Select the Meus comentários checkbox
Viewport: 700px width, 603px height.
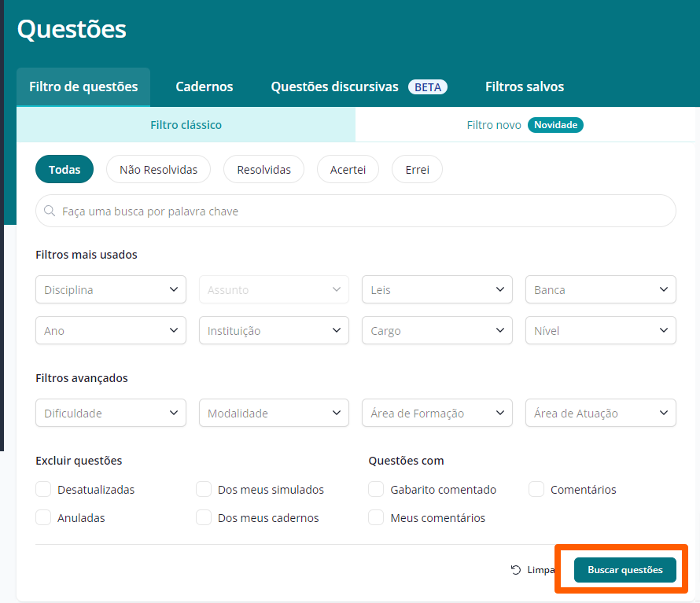[x=376, y=518]
